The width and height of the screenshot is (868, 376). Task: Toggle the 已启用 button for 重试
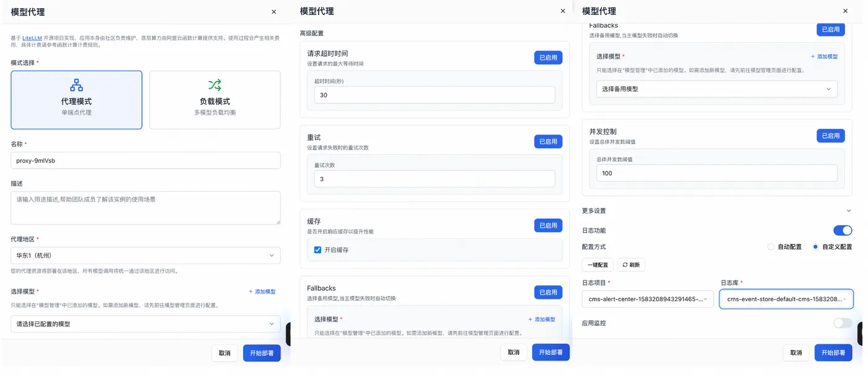[x=548, y=141]
